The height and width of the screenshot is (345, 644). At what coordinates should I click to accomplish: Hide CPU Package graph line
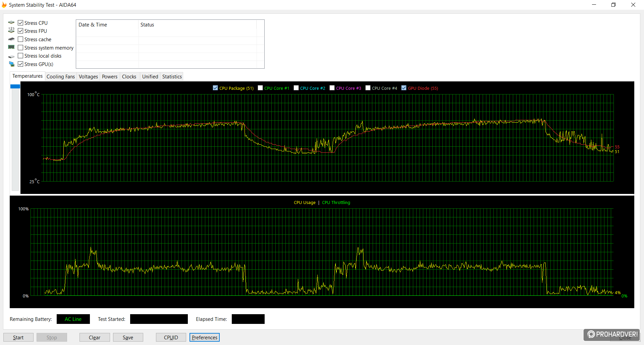[215, 88]
